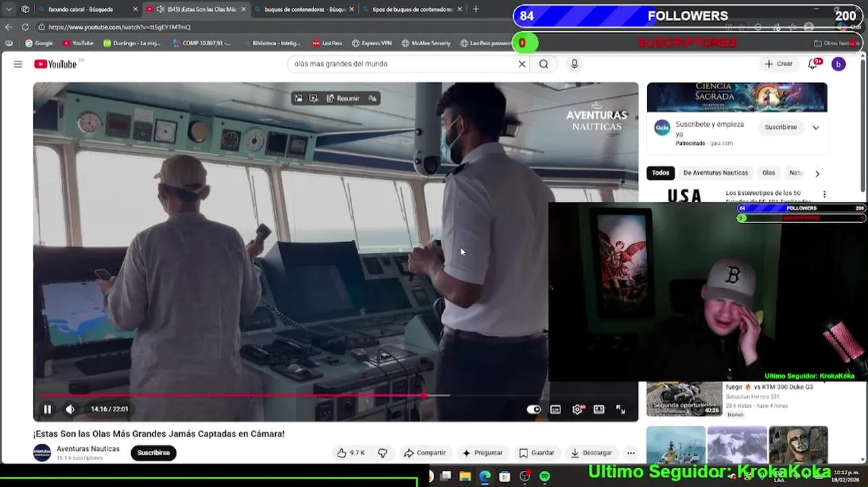Open the Express VPN bookmark

coord(372,43)
